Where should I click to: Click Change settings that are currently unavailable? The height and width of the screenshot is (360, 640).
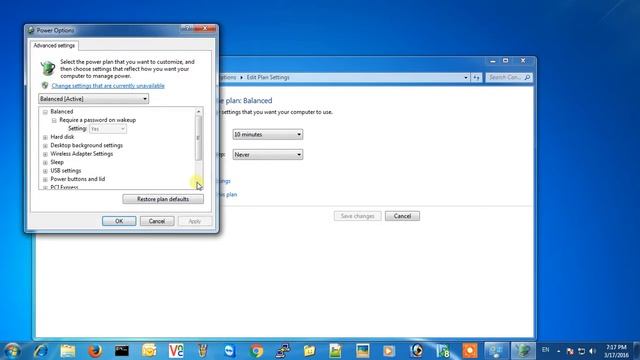tap(108, 86)
